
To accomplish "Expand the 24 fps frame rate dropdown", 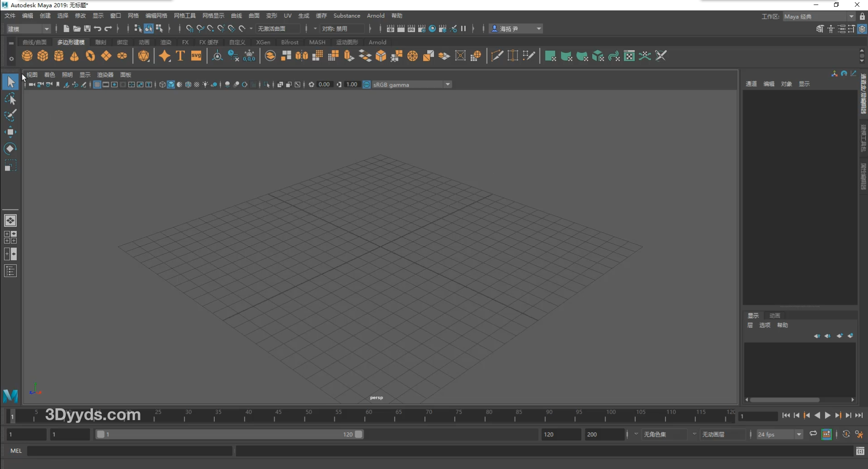I will [x=799, y=435].
